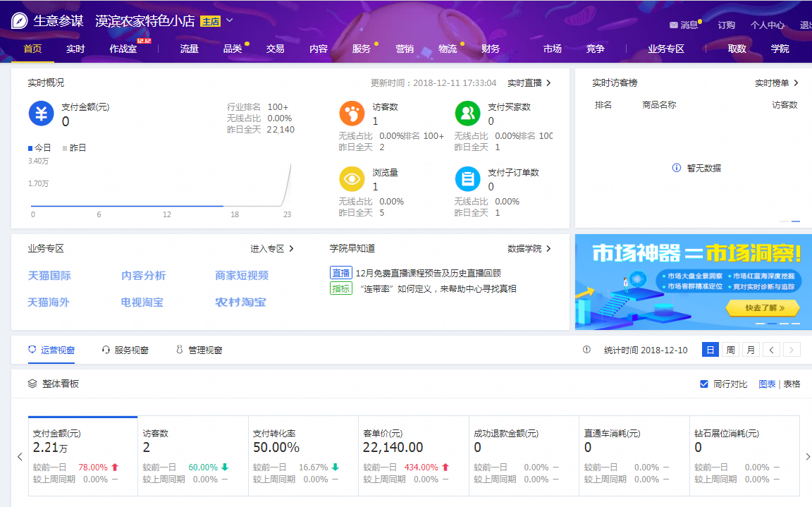Image resolution: width=812 pixels, height=507 pixels.
Task: Toggle the 昨日 chart legend
Action: (x=74, y=148)
